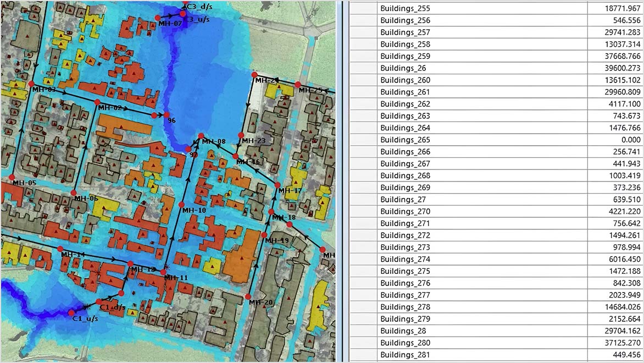The width and height of the screenshot is (644, 363).
Task: Select manhole node MH-07 on the map
Action: point(157,18)
